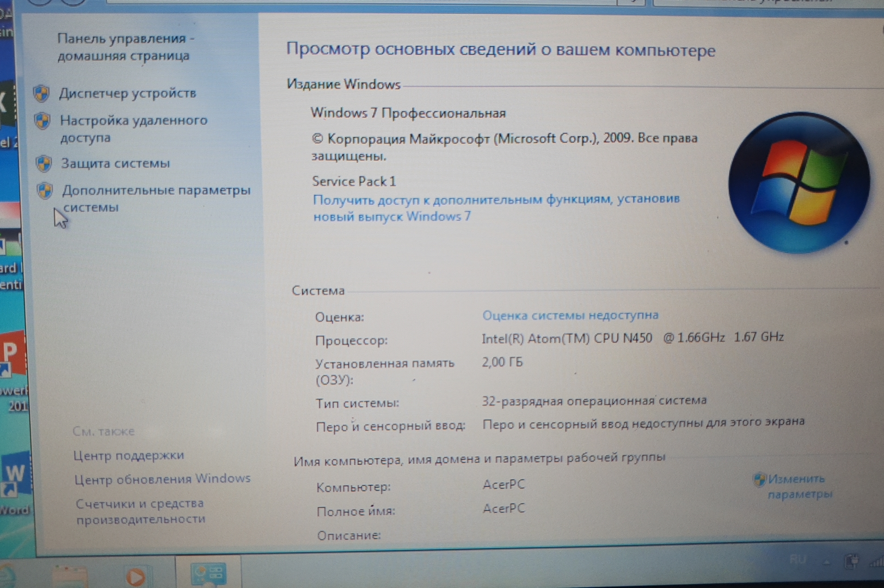Open Windows Media Player from the taskbar
Viewport: 884px width, 588px height.
pos(135,576)
